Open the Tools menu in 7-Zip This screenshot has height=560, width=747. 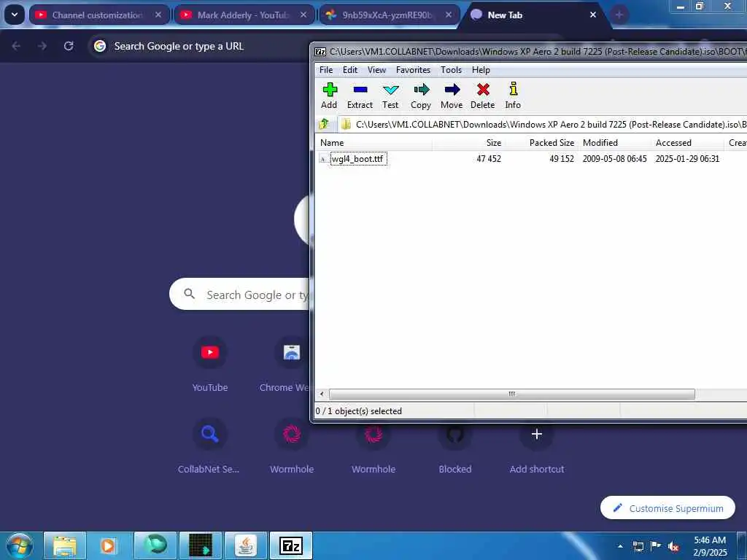coord(451,70)
